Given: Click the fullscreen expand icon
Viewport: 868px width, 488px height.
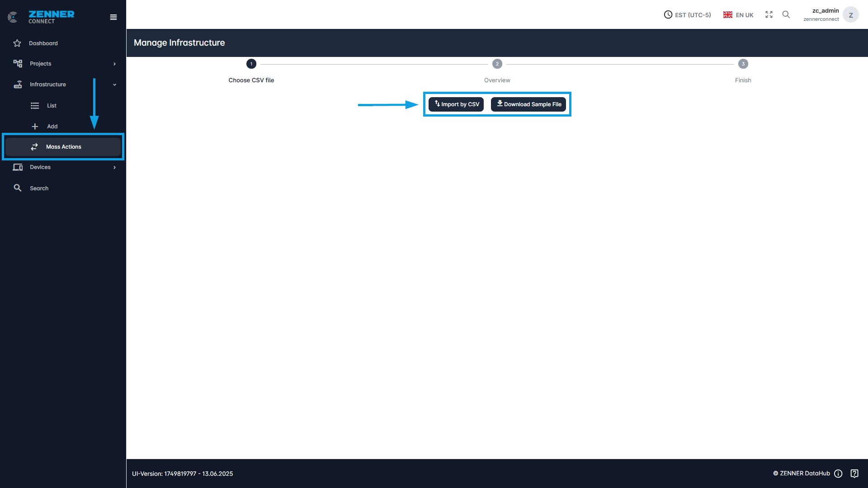Looking at the screenshot, I should [769, 14].
